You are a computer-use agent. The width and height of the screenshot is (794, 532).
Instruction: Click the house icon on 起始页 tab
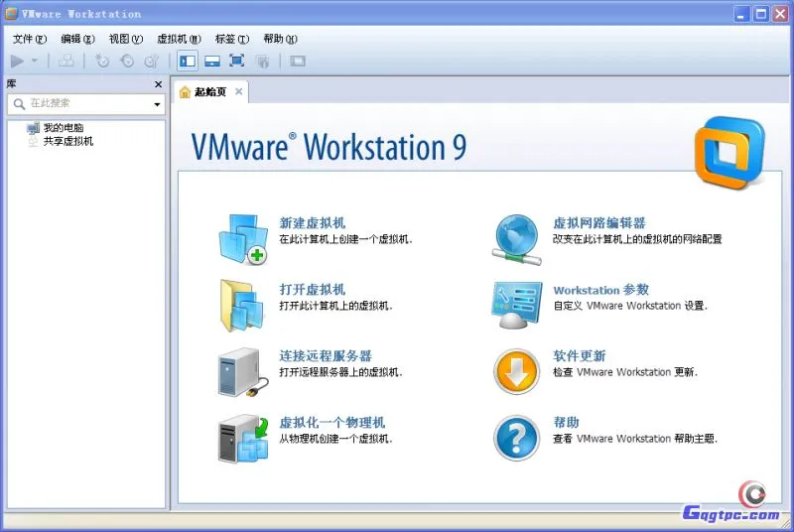tap(185, 91)
